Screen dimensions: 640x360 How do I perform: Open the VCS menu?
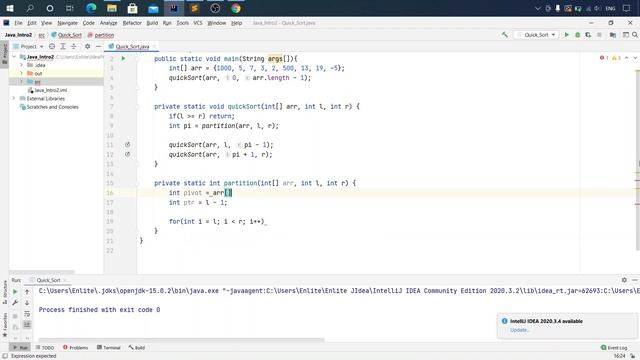(198, 23)
